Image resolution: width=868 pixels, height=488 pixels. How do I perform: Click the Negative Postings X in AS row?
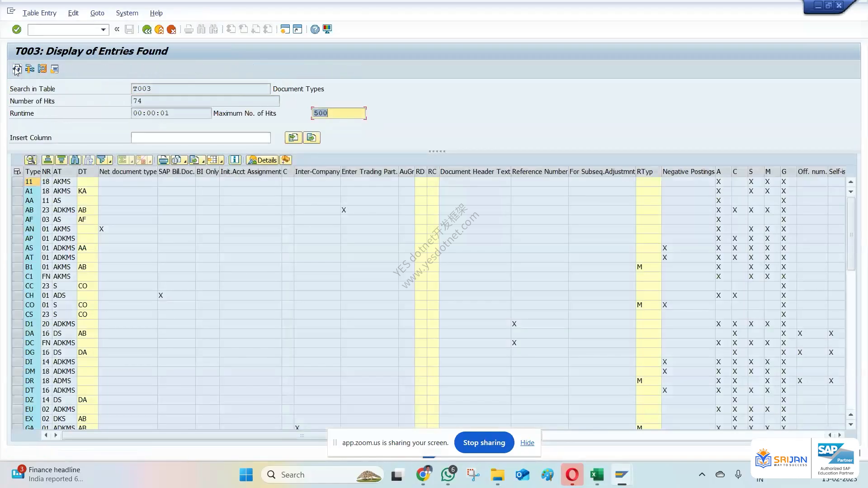click(665, 248)
